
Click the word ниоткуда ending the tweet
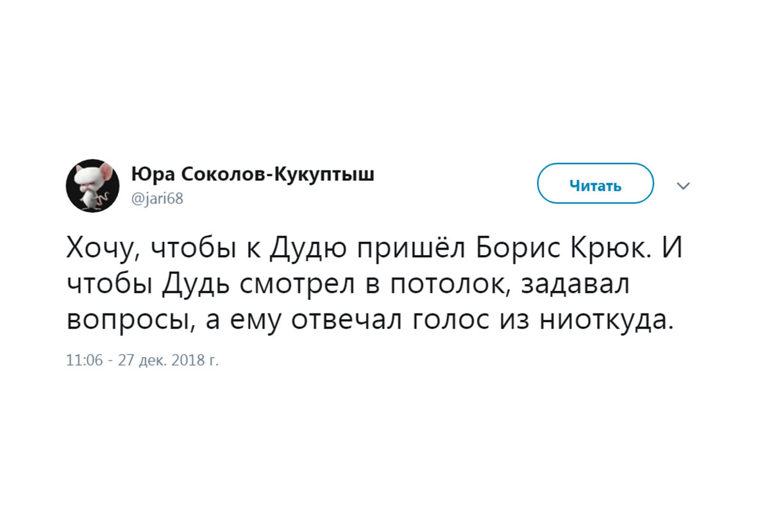(x=606, y=320)
